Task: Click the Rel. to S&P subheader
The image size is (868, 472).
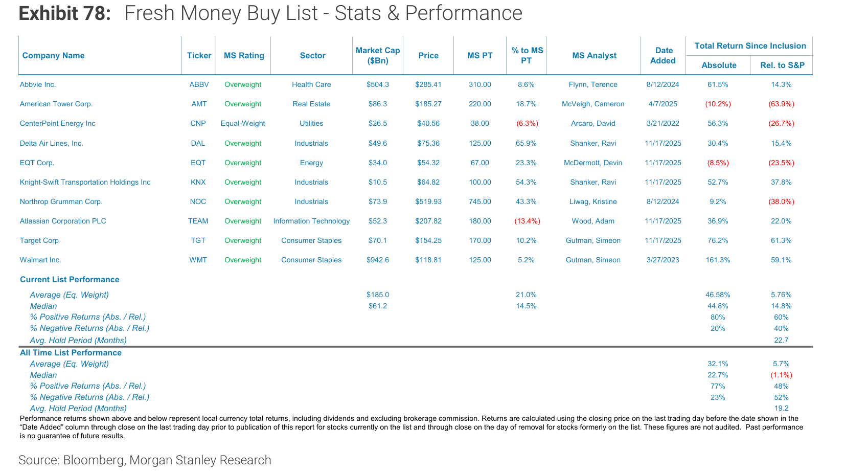Action: click(x=782, y=65)
